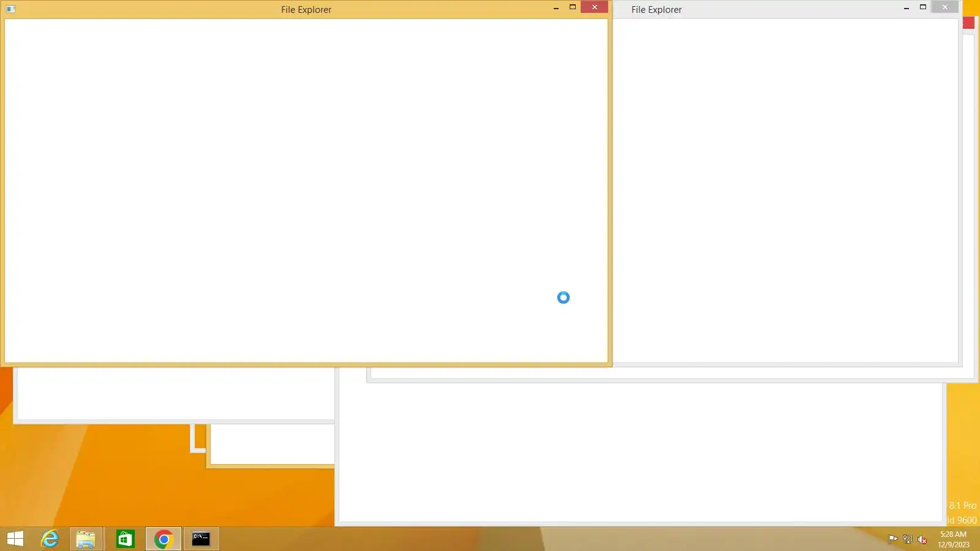Switch to Google Chrome on taskbar
The image size is (980, 551).
click(x=164, y=539)
